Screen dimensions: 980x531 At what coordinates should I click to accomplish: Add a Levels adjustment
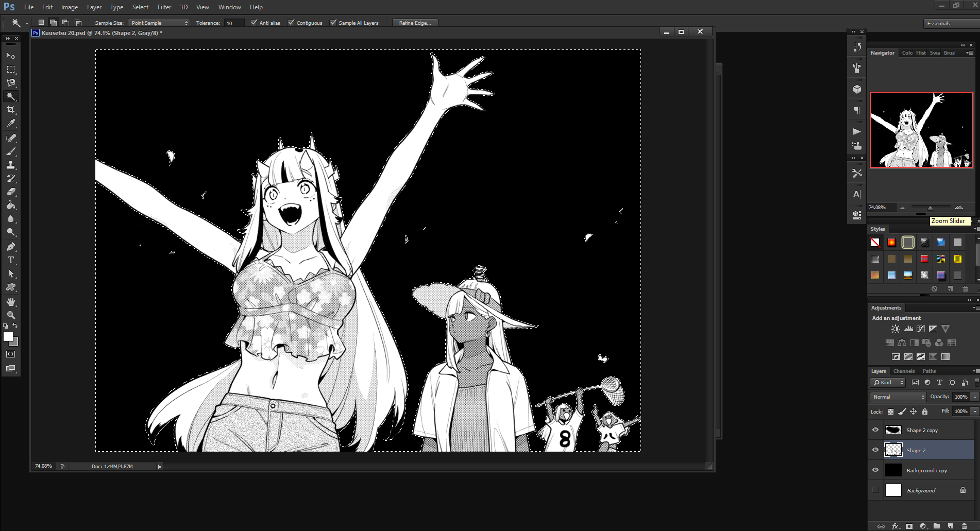pyautogui.click(x=908, y=329)
